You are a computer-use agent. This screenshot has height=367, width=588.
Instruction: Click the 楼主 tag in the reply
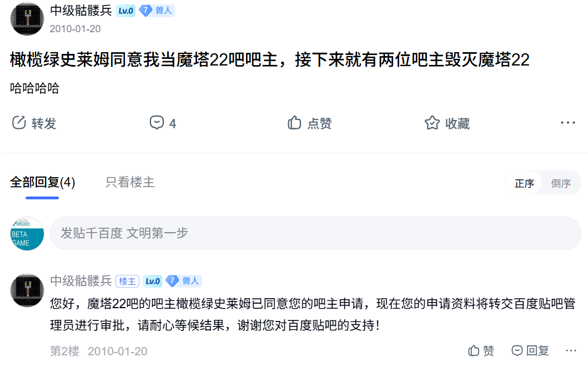pyautogui.click(x=127, y=281)
